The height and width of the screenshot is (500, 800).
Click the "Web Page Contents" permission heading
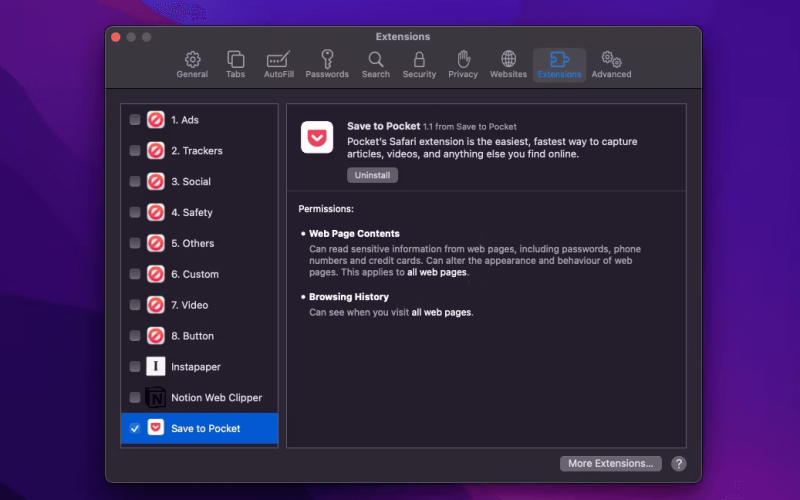tap(354, 234)
